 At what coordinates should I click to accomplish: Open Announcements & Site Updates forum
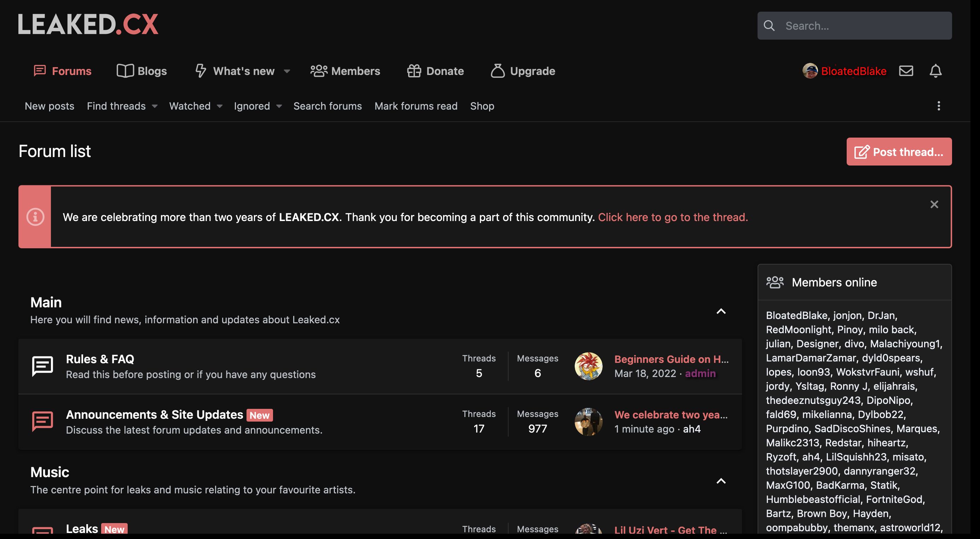point(155,414)
